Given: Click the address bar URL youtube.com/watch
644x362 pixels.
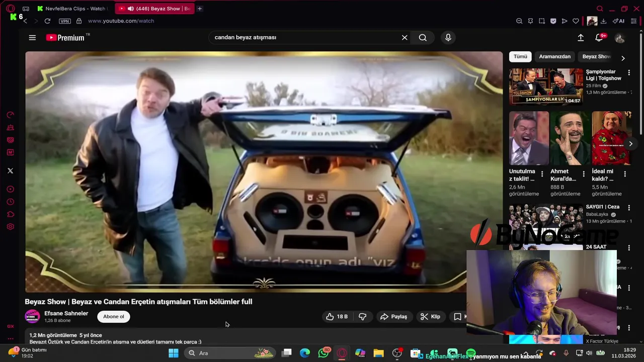Looking at the screenshot, I should click(121, 21).
